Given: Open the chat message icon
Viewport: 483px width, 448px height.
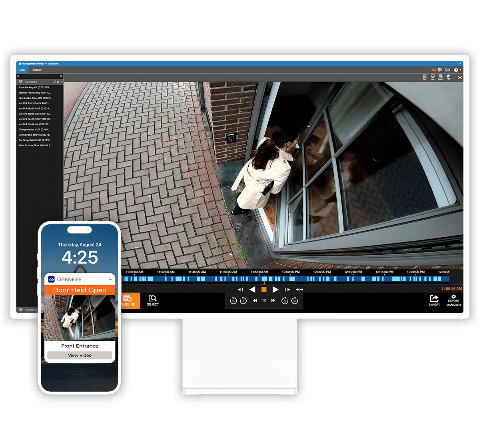Looking at the screenshot, I should (x=448, y=70).
